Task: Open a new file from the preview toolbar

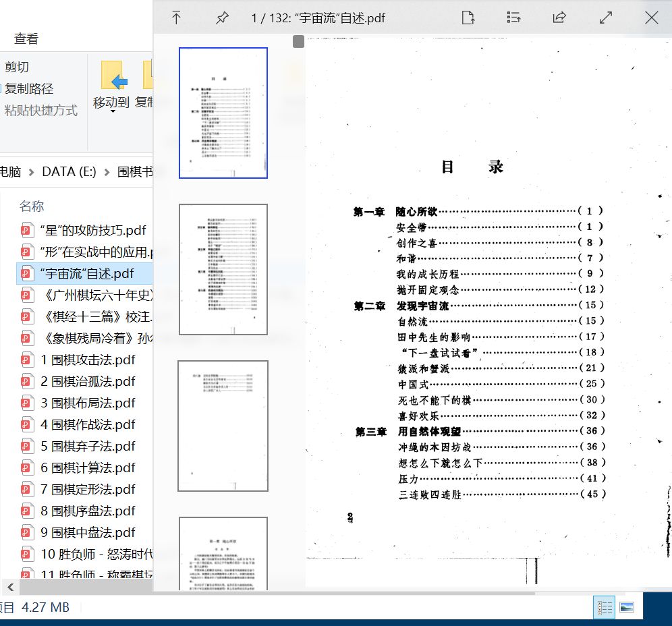Action: [x=468, y=18]
